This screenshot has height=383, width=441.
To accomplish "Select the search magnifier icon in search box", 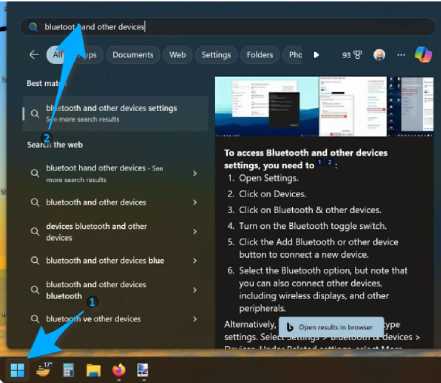I will (x=33, y=27).
